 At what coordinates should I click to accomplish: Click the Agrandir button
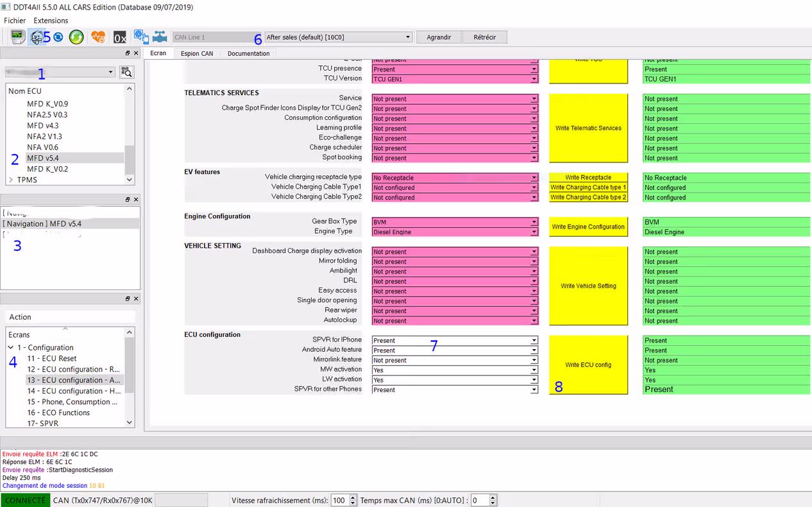click(x=439, y=37)
